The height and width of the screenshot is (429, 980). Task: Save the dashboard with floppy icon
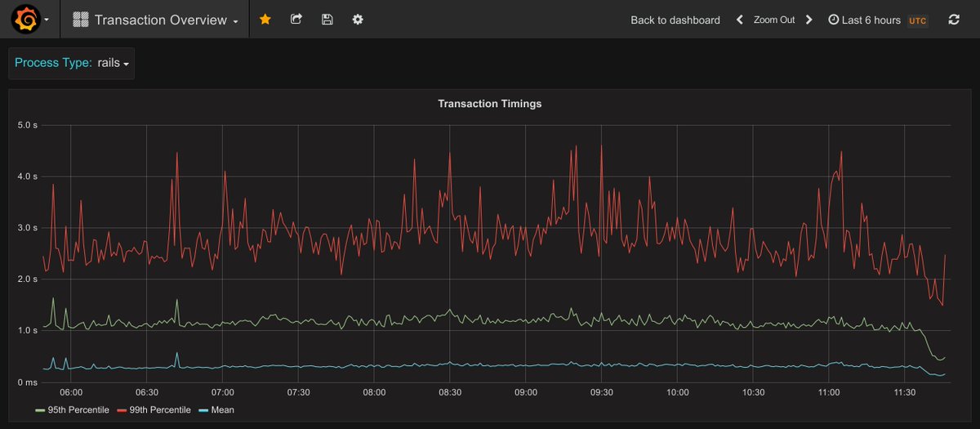click(x=327, y=19)
